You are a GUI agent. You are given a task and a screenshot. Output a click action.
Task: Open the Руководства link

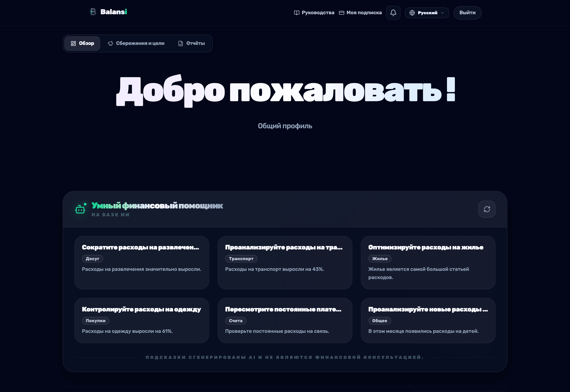tap(314, 13)
